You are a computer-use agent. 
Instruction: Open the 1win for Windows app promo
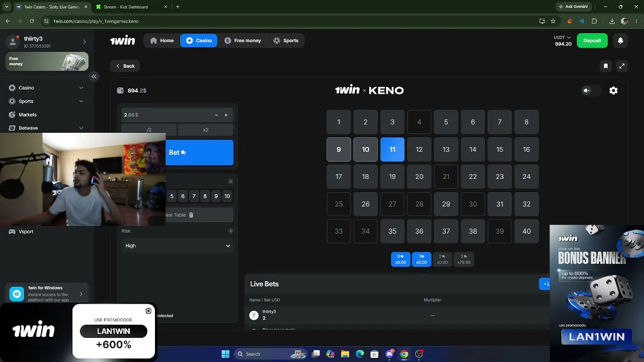point(47,294)
